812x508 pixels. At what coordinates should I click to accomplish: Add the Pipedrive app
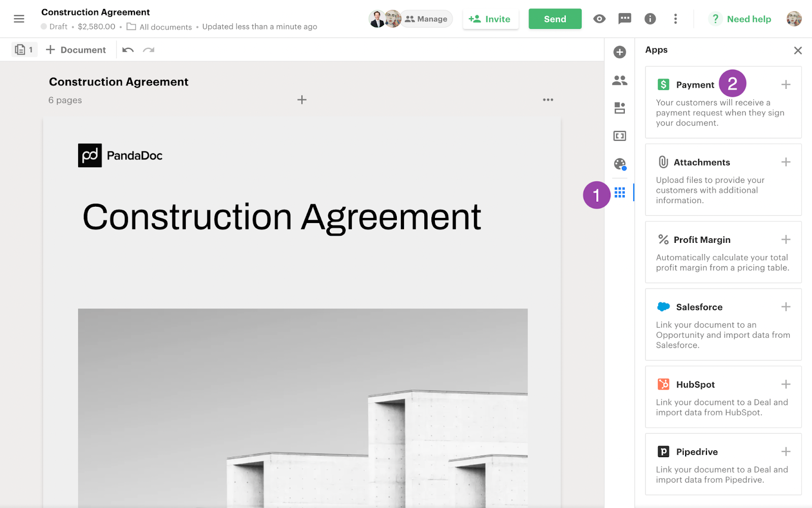[786, 452]
